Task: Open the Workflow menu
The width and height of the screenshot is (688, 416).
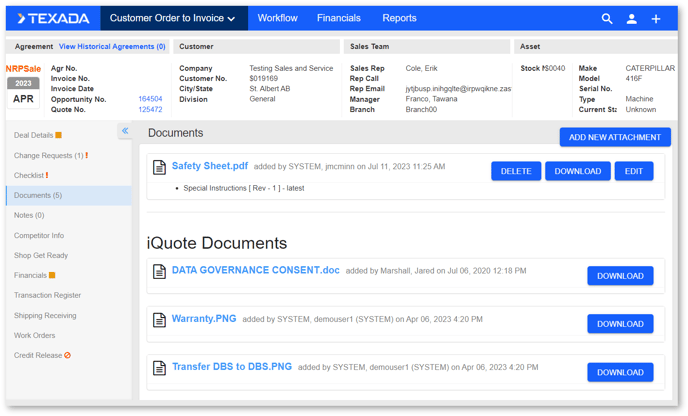Action: 277,18
